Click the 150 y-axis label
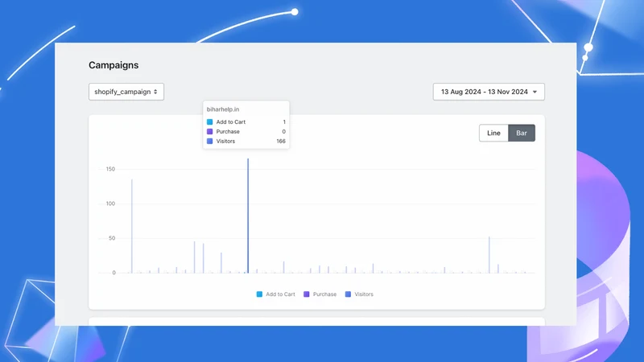The image size is (644, 362). (110, 169)
